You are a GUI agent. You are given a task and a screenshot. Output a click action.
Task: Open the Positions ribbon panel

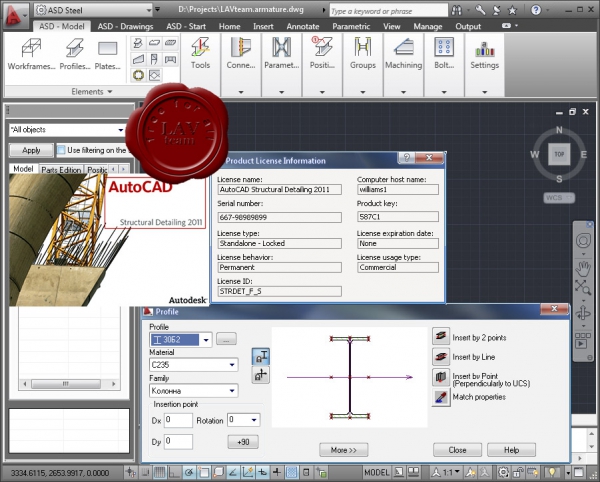[x=322, y=64]
